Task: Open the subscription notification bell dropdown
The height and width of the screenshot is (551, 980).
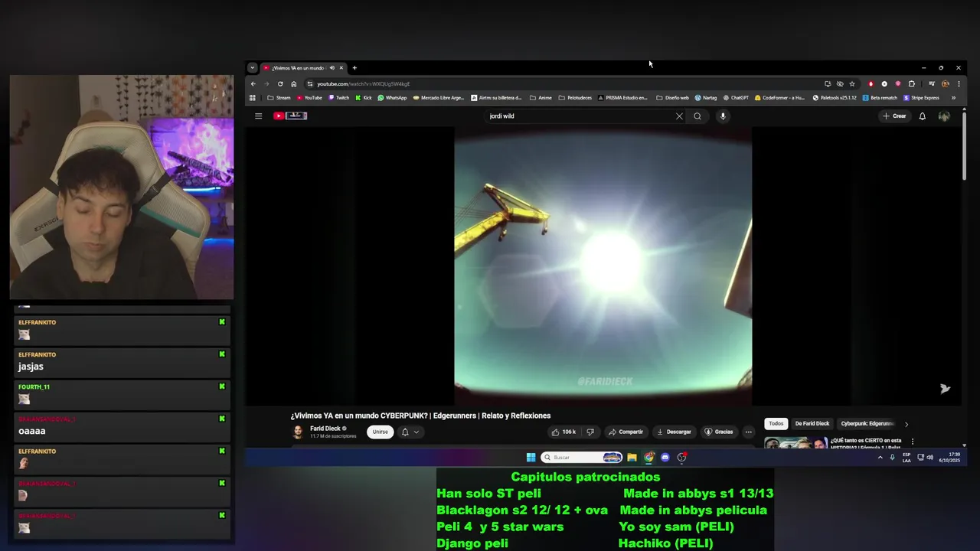Action: pyautogui.click(x=410, y=432)
